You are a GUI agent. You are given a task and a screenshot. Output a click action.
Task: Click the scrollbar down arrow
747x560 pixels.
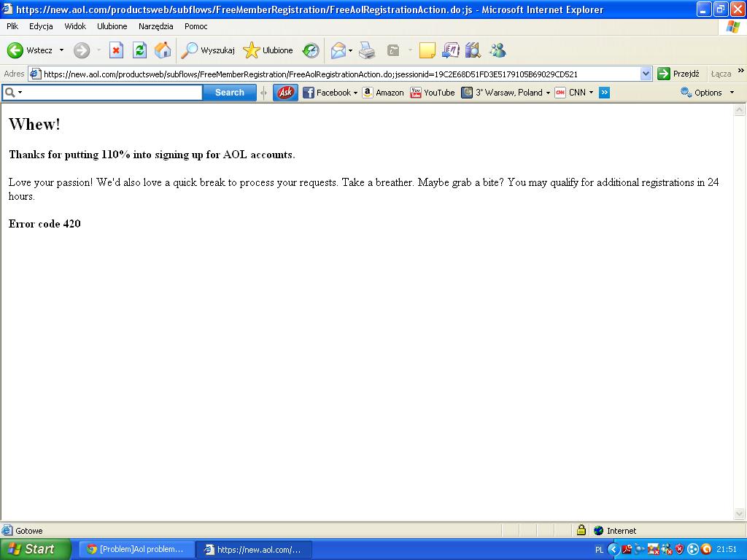pyautogui.click(x=740, y=514)
